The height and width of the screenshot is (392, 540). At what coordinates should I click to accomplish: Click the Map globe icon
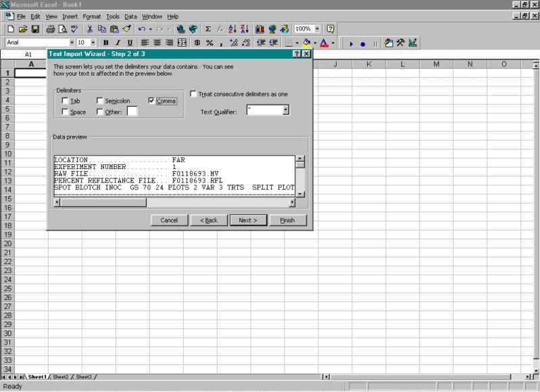pos(272,29)
